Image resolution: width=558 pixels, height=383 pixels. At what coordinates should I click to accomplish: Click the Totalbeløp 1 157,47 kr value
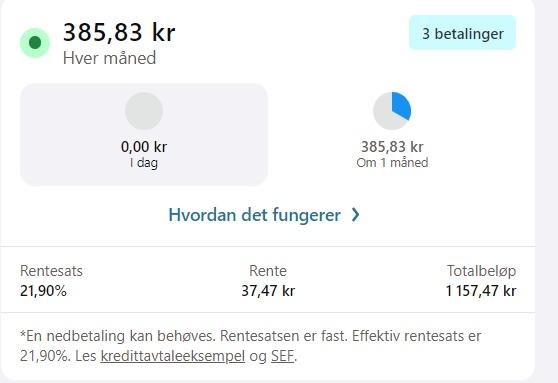click(x=481, y=291)
